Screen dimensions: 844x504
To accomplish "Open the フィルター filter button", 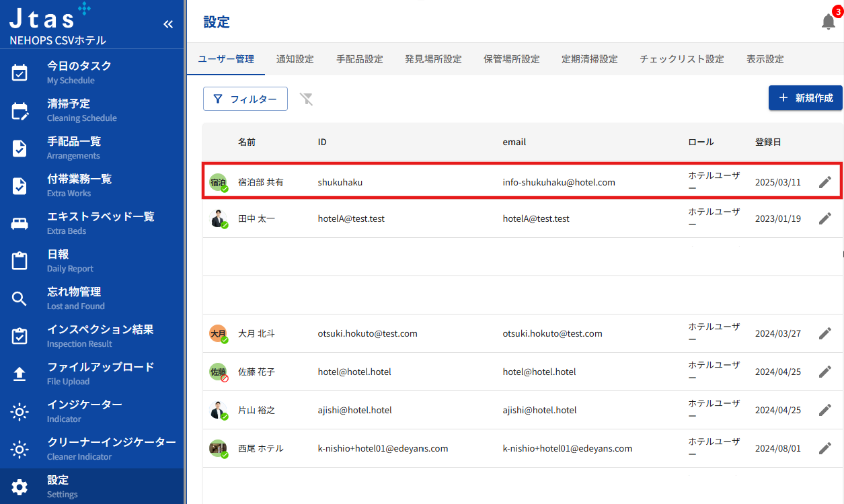I will (x=245, y=99).
